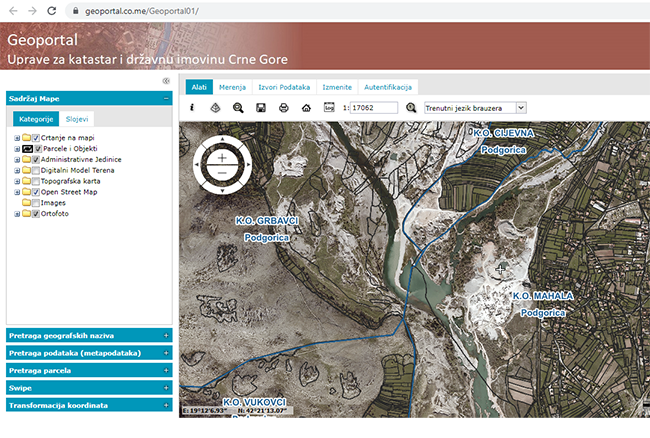Click the info identify tool icon

click(191, 107)
